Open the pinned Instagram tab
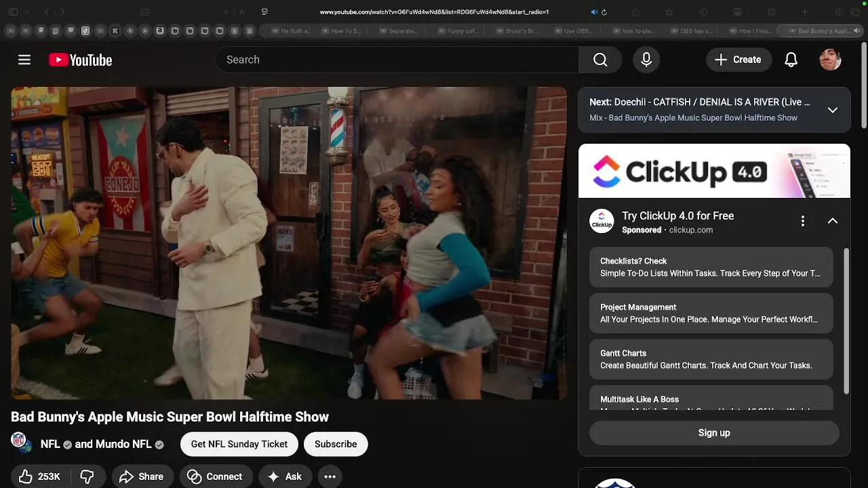Image resolution: width=868 pixels, height=488 pixels. pyautogui.click(x=56, y=30)
